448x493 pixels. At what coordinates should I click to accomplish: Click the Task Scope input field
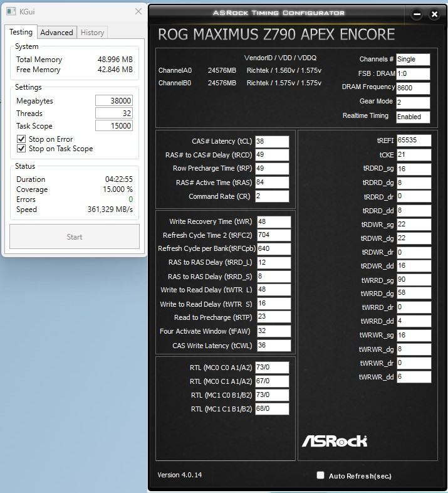click(x=114, y=126)
